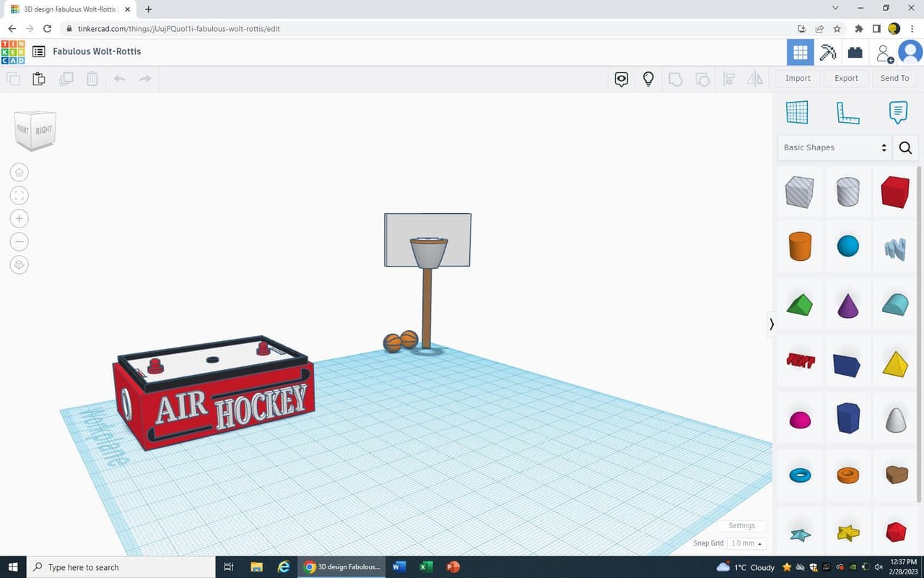This screenshot has width=924, height=578.
Task: Open the view options eye icon
Action: 622,79
